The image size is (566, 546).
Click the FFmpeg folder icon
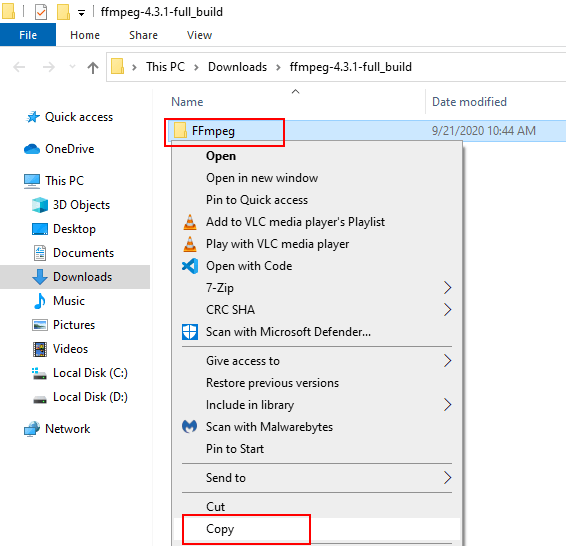(x=180, y=130)
